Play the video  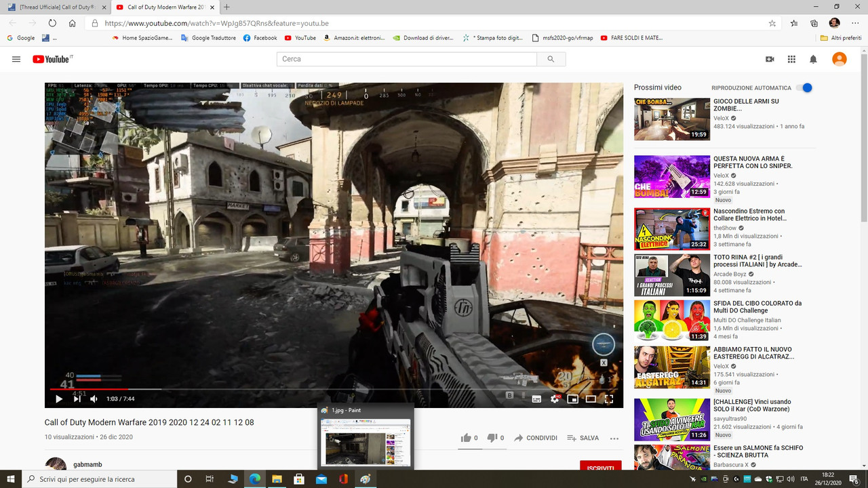(59, 399)
